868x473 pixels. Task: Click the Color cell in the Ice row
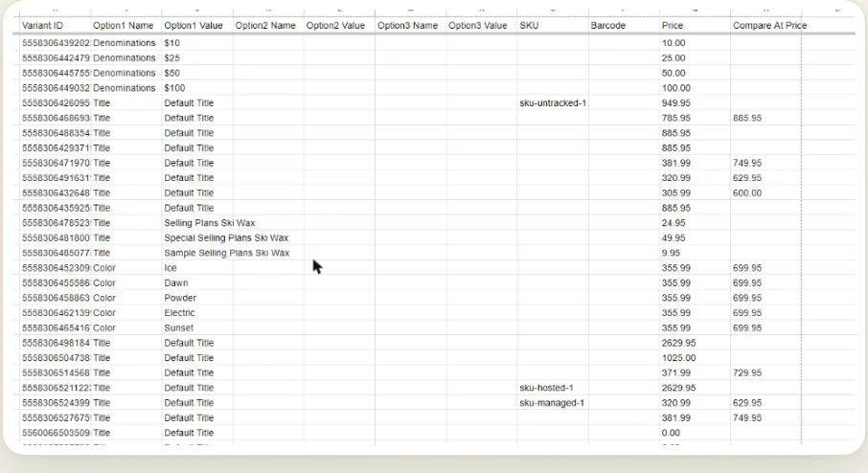[126, 268]
